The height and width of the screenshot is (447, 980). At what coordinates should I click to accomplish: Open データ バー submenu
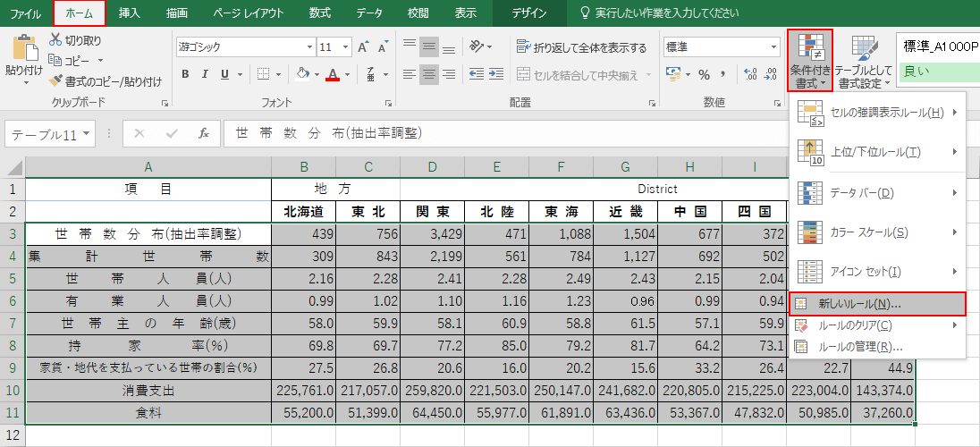878,192
